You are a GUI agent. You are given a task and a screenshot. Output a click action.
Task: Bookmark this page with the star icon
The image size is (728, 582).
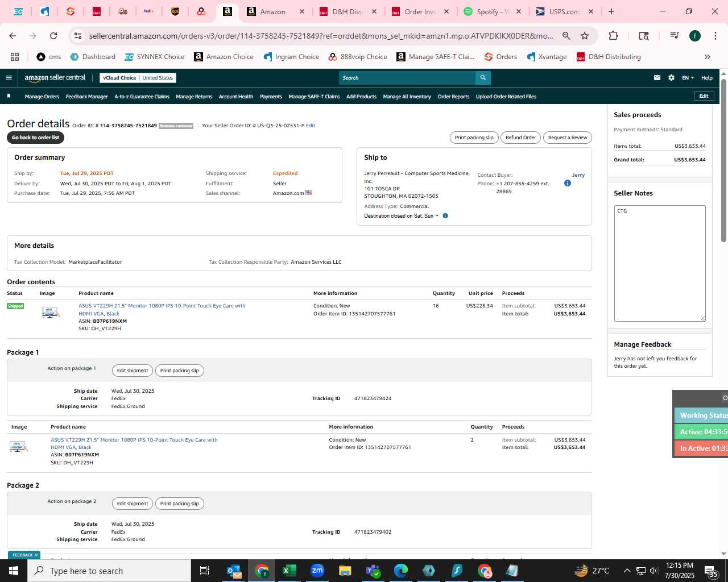[585, 36]
